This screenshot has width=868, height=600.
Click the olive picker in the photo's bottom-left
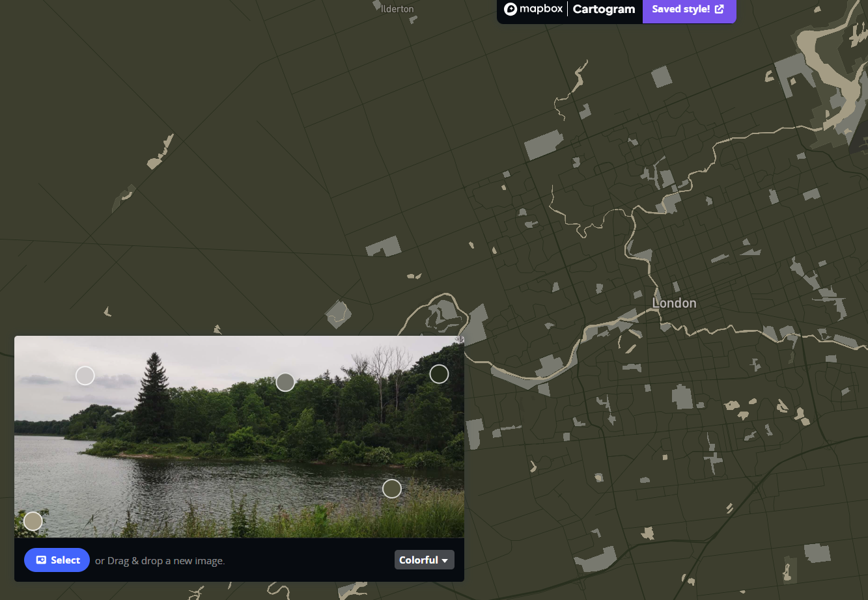point(33,521)
